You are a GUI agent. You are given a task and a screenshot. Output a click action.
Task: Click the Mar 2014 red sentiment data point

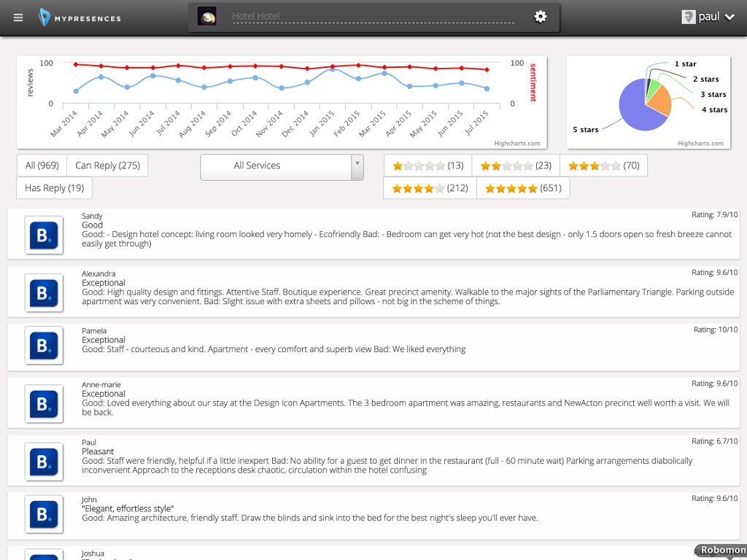click(x=76, y=64)
